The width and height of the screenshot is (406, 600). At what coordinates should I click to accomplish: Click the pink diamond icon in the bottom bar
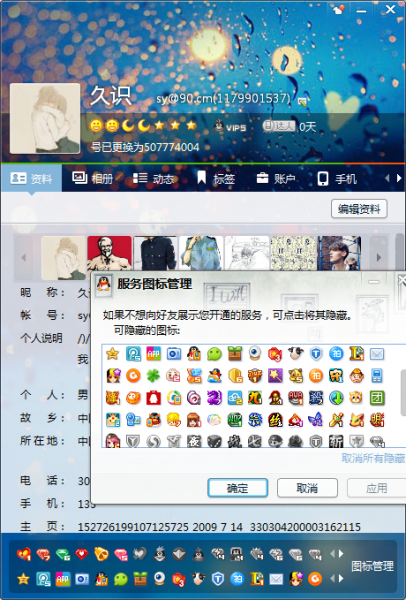click(121, 554)
